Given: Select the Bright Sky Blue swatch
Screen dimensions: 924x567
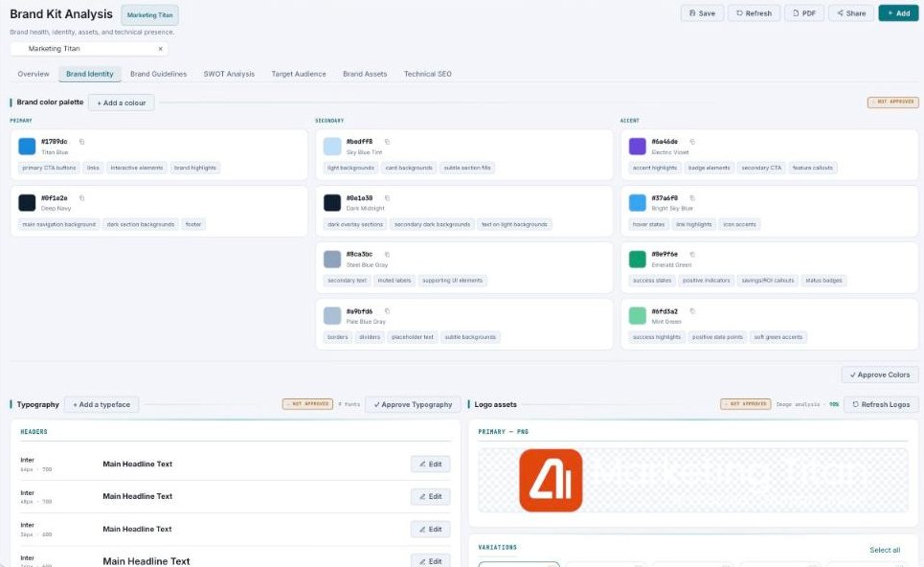Looking at the screenshot, I should pyautogui.click(x=638, y=203).
